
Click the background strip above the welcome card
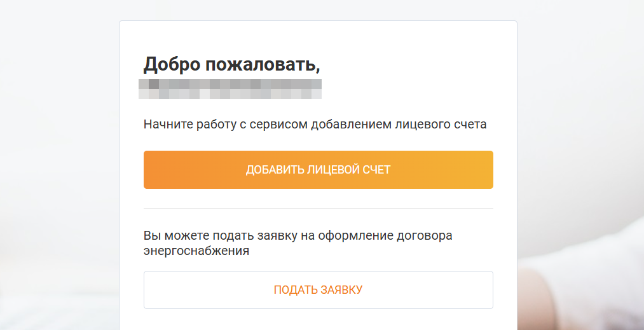(318, 10)
